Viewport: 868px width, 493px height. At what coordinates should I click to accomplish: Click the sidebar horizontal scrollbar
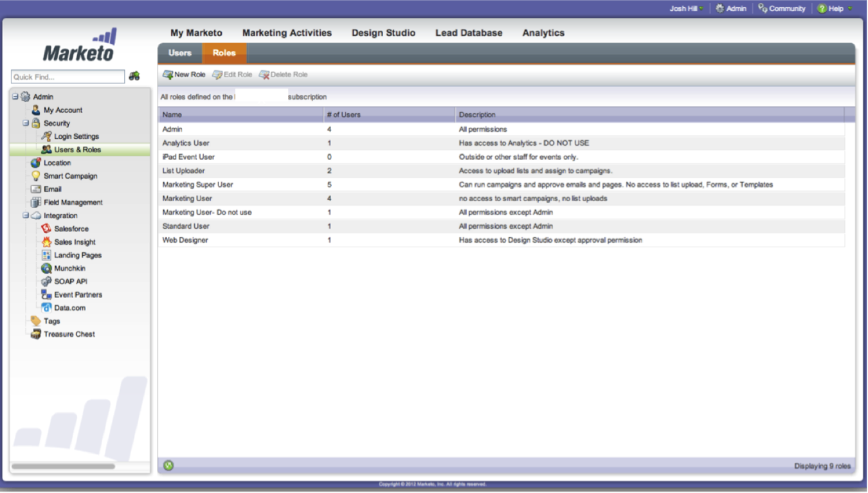(x=63, y=466)
